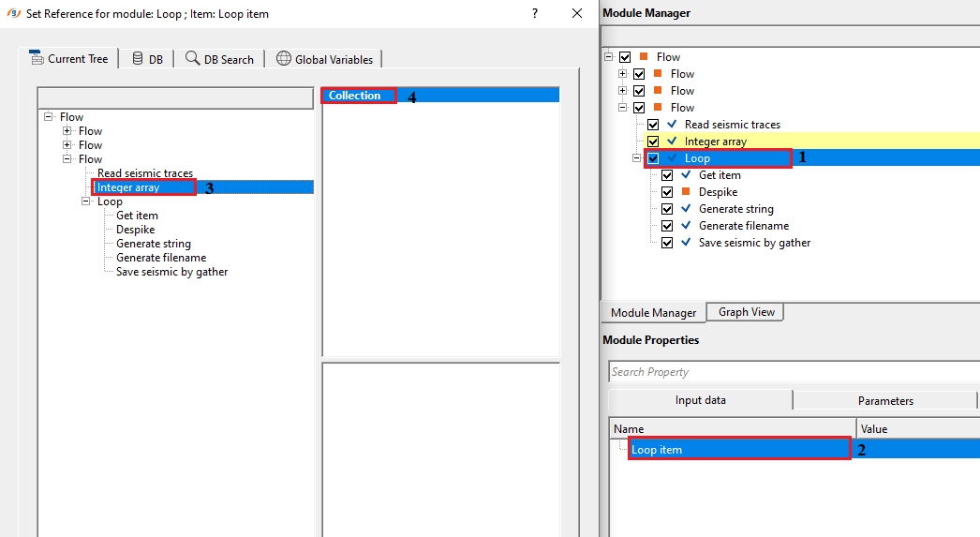Click the Search Property input field
The height and width of the screenshot is (537, 980).
(x=793, y=372)
